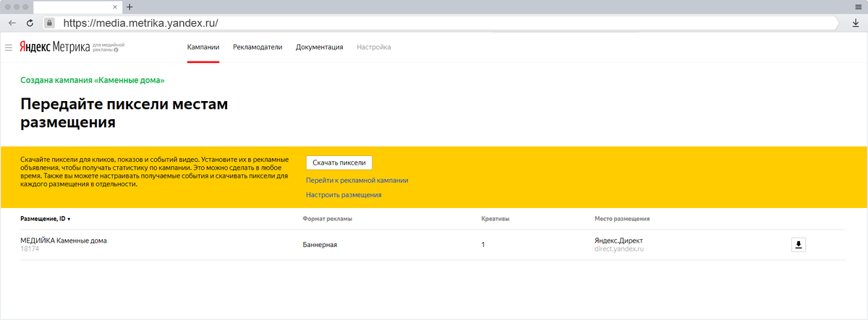This screenshot has height=320, width=868.
Task: Open the Кампании tab
Action: point(203,48)
